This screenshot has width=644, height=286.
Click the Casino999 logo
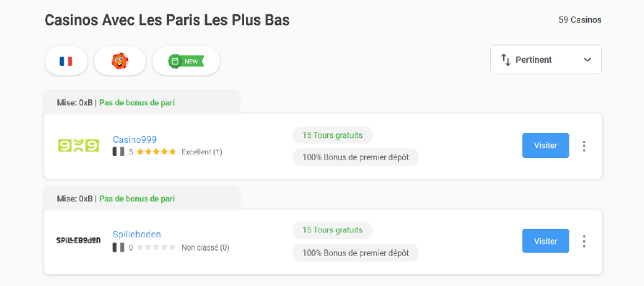(78, 146)
